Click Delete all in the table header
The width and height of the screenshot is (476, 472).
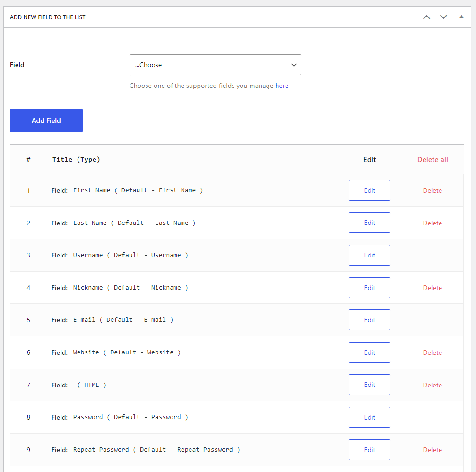[x=432, y=160]
